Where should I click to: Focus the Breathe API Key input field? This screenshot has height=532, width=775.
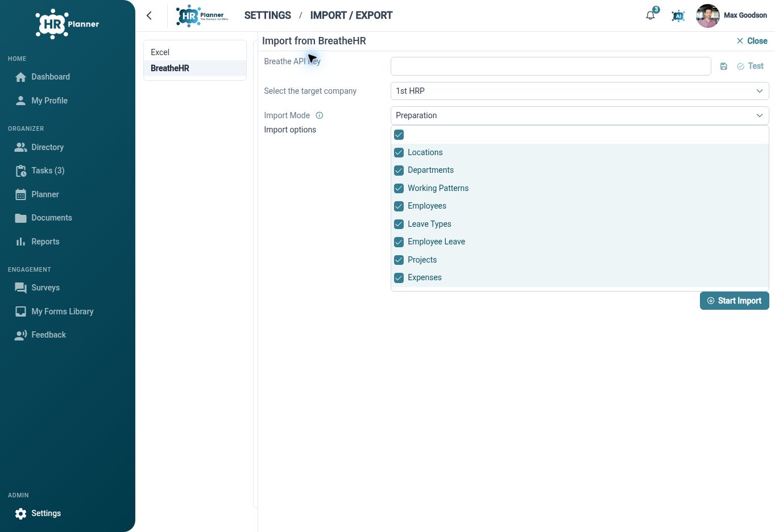[550, 66]
